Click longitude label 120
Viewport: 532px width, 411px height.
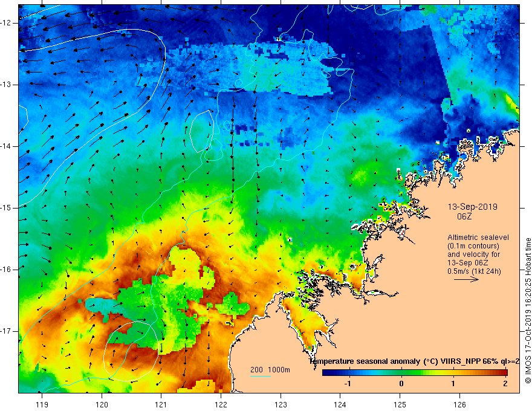click(102, 404)
